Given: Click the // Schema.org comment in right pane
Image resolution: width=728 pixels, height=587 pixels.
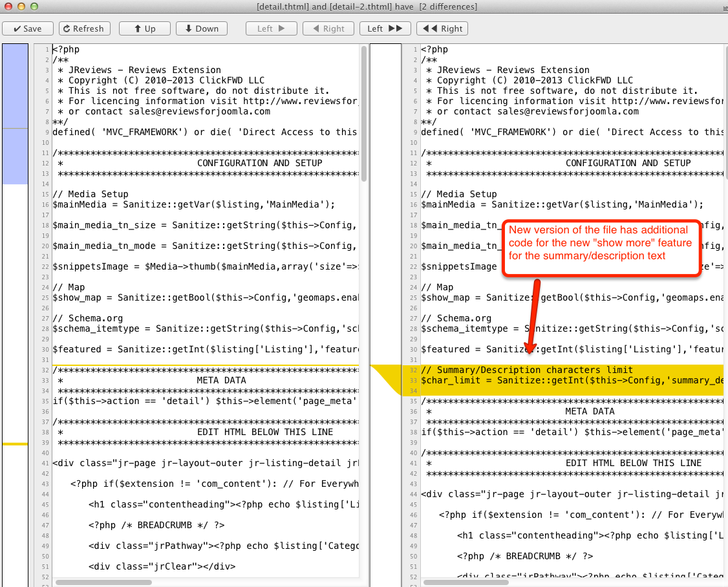Looking at the screenshot, I should pos(456,318).
